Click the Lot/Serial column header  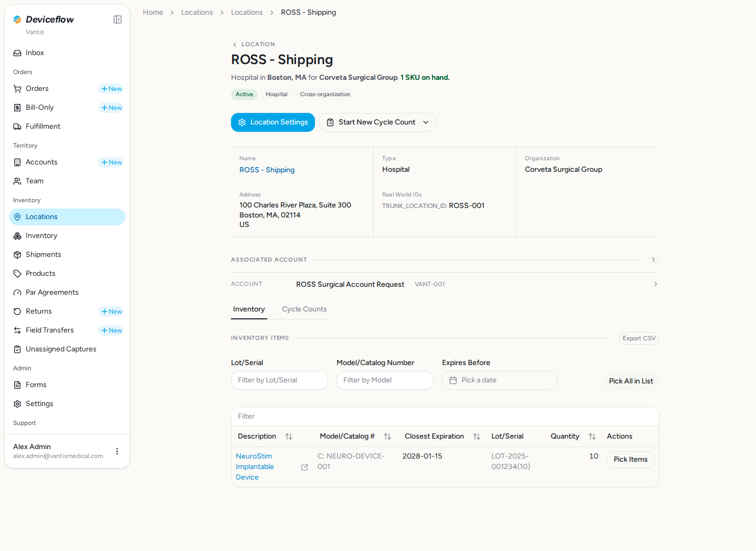pos(507,436)
